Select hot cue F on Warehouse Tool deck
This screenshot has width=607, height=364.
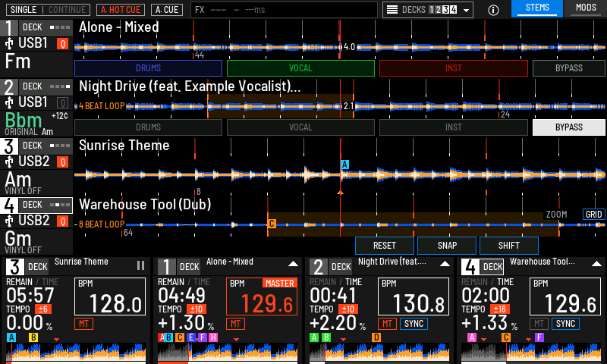[539, 337]
